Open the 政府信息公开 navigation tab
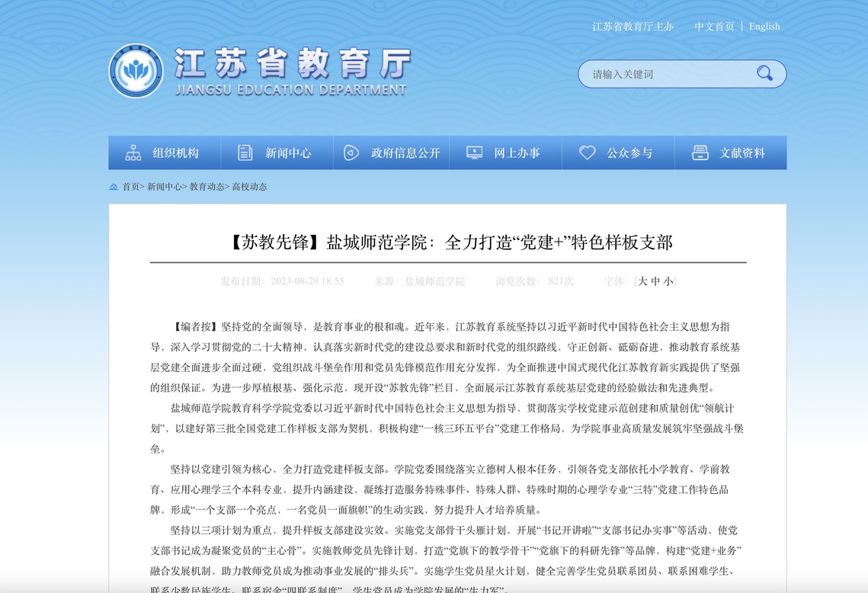The height and width of the screenshot is (593, 868). 405,152
